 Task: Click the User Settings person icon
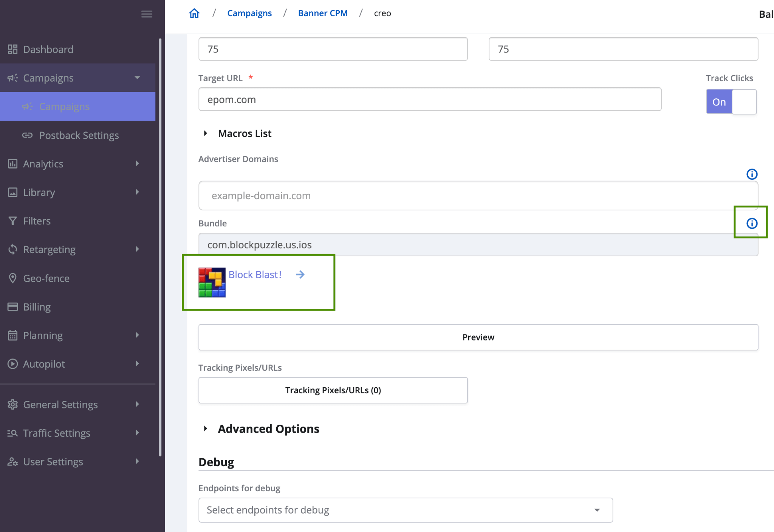point(13,461)
